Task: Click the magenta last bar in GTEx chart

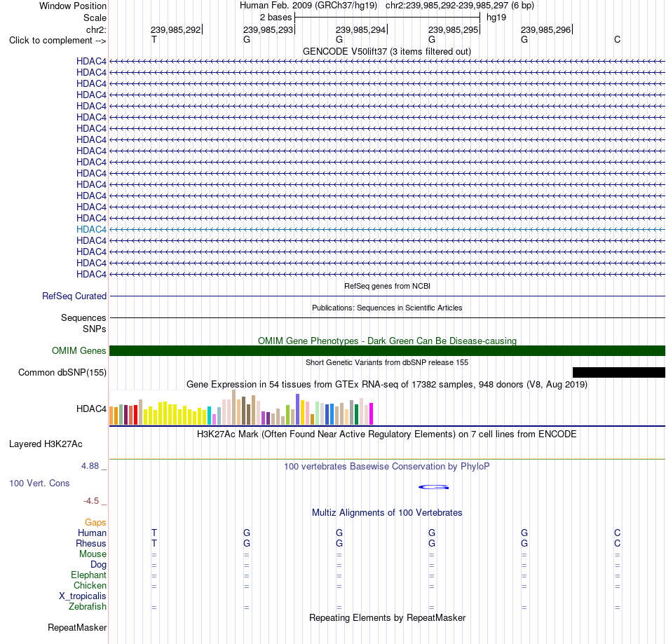Action: pyautogui.click(x=372, y=414)
